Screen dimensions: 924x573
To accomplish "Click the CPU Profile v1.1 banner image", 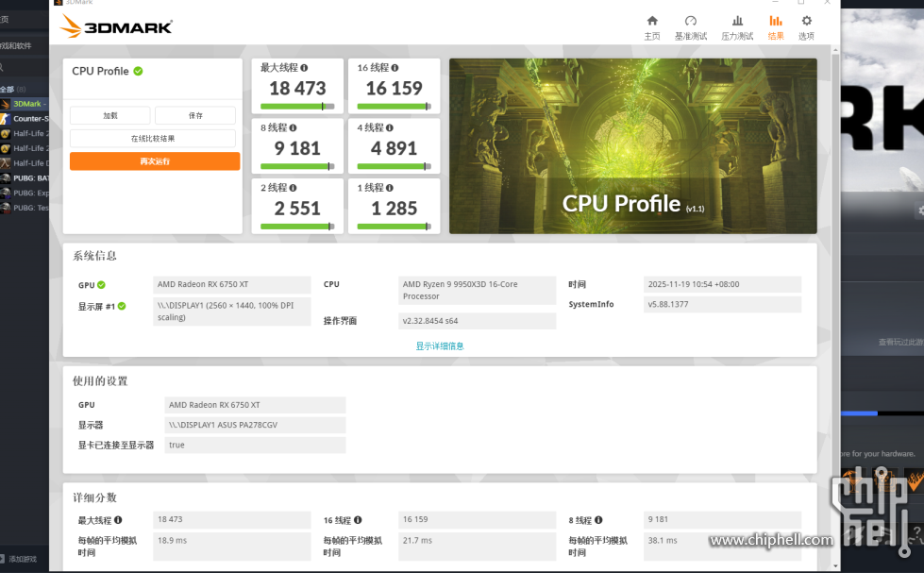I will pos(633,146).
